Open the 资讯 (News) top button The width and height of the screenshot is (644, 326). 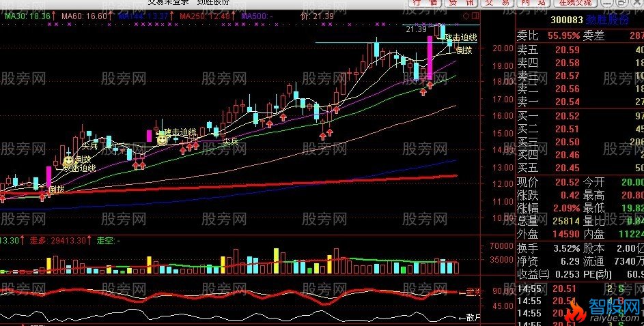click(x=461, y=3)
